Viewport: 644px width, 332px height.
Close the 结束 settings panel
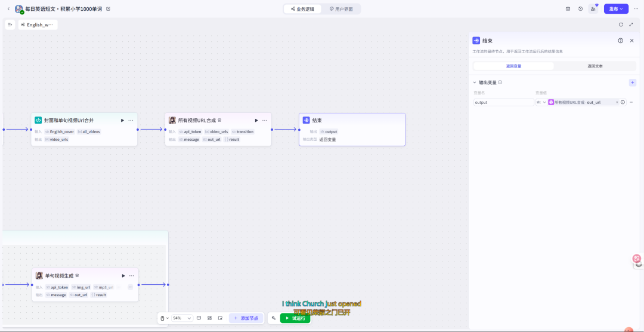click(631, 41)
